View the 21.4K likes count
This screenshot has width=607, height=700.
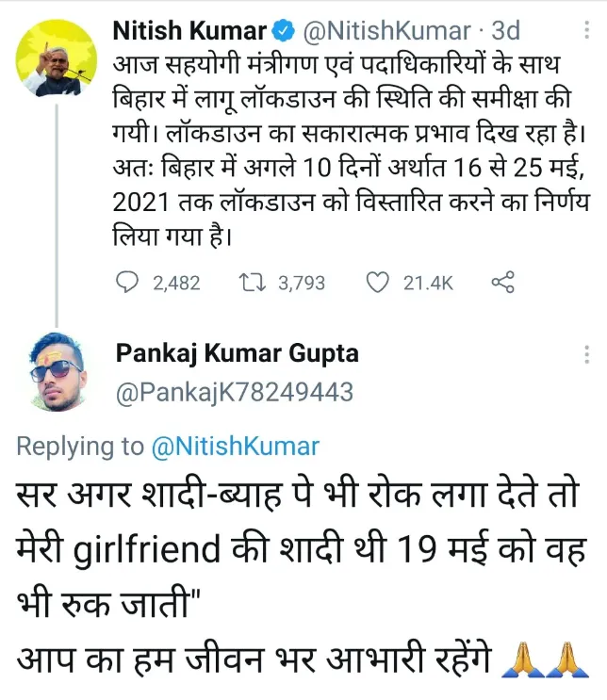[x=428, y=283]
